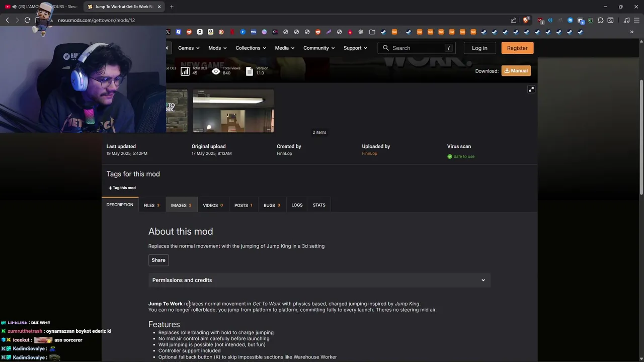Click the Total views eye icon
Viewport: 644px width, 362px height.
pyautogui.click(x=216, y=71)
